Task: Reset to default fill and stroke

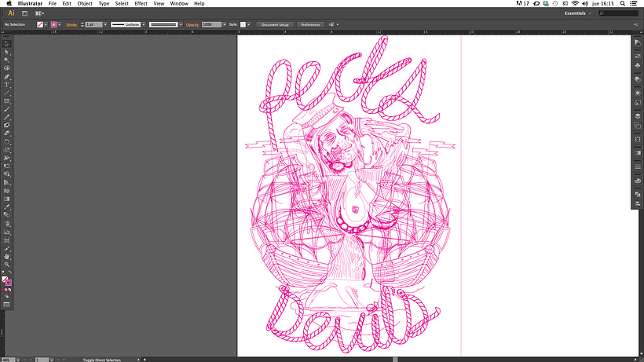Action: point(4,272)
